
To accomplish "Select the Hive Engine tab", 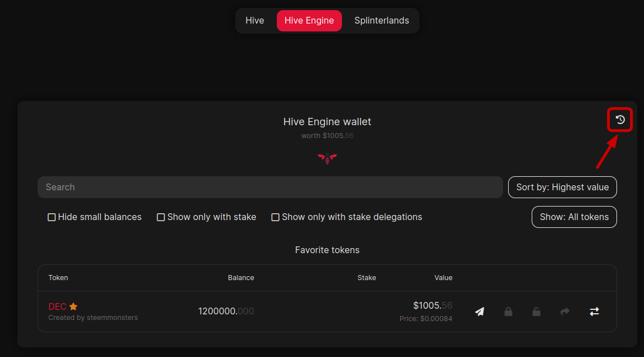I will 309,21.
